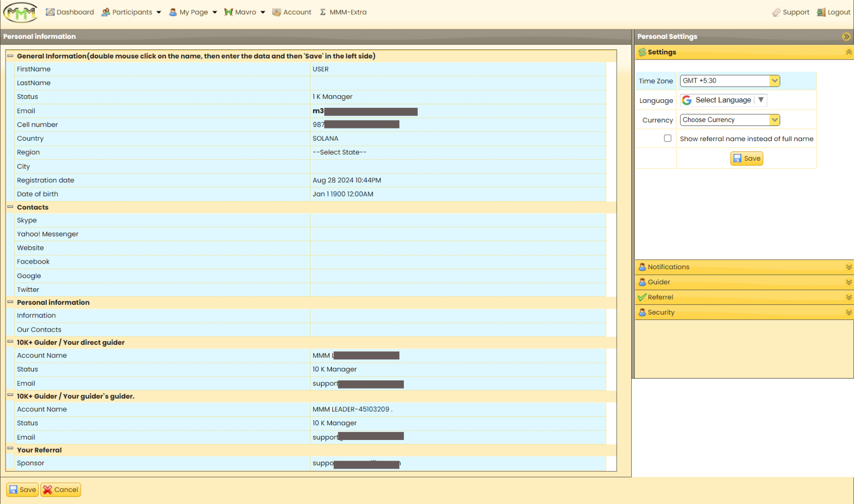The image size is (854, 504).
Task: Select the empty LastName value cell
Action: 458,83
